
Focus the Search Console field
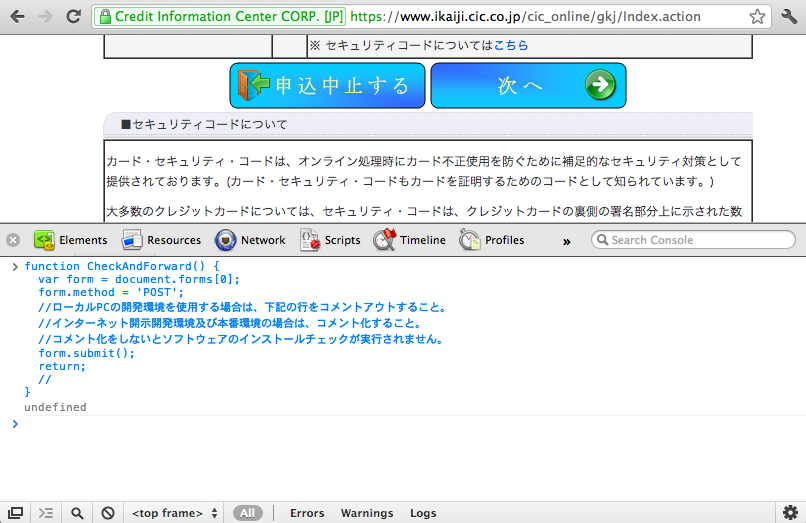coord(693,240)
